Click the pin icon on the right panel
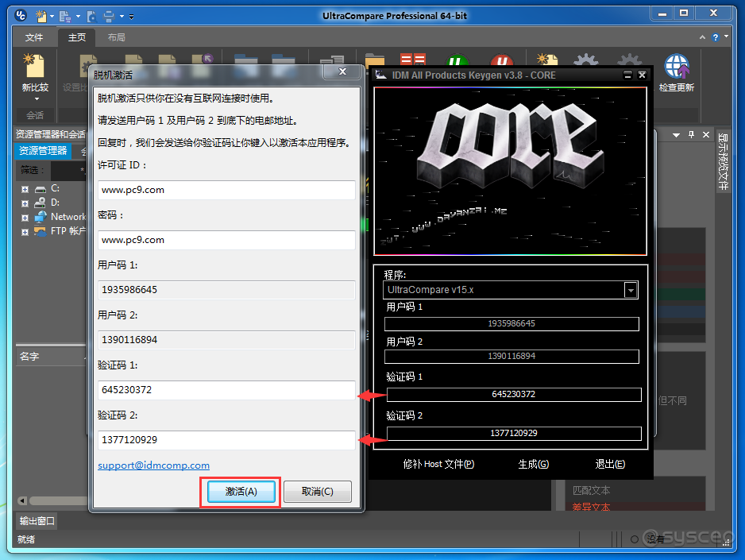The image size is (745, 560). [x=691, y=135]
